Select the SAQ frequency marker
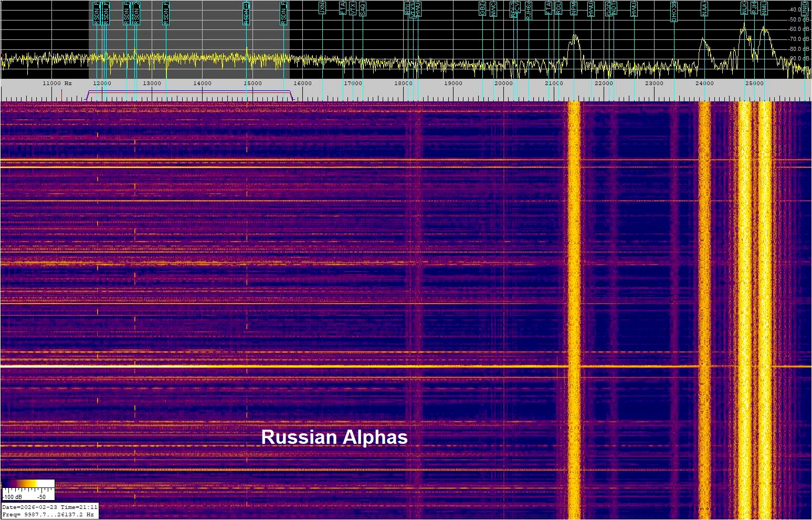Viewport: 812px width, 520px height. pos(363,9)
